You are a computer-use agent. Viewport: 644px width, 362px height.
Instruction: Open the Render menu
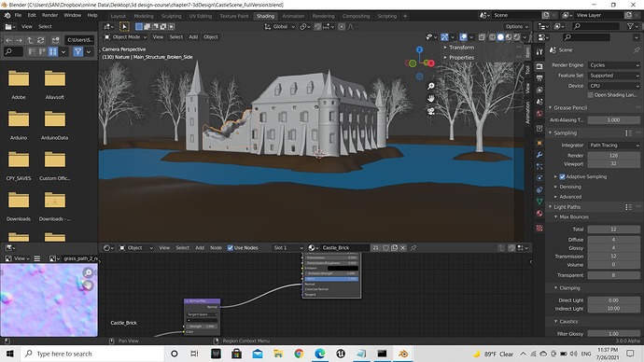pyautogui.click(x=49, y=15)
